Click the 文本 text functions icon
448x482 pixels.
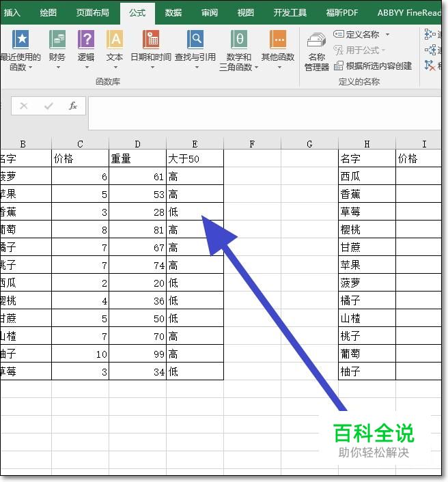pos(115,40)
